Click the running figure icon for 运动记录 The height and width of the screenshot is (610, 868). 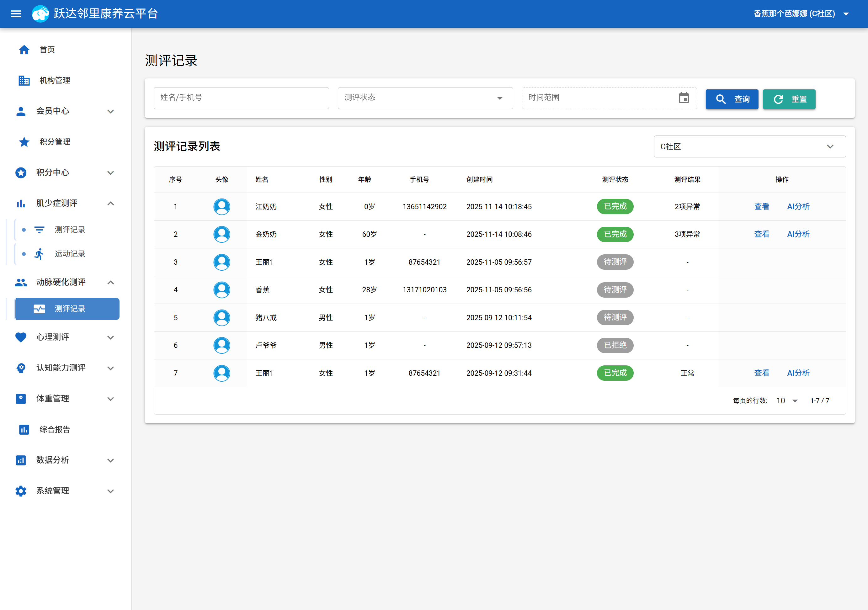point(39,254)
